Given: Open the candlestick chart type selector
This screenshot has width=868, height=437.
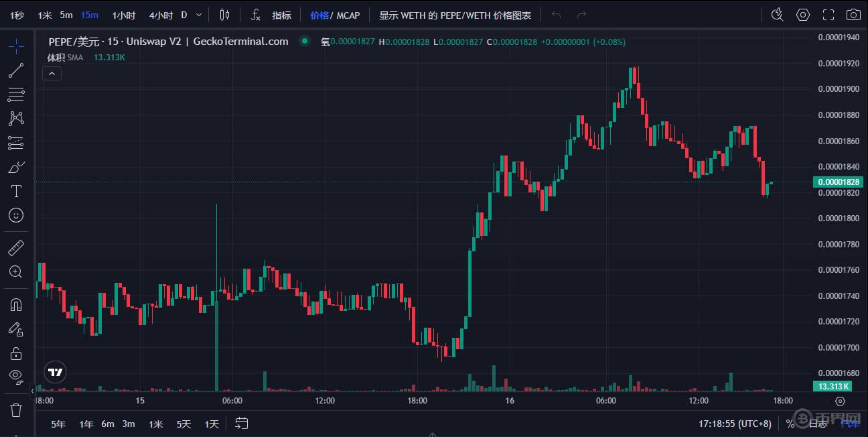Looking at the screenshot, I should pos(224,15).
